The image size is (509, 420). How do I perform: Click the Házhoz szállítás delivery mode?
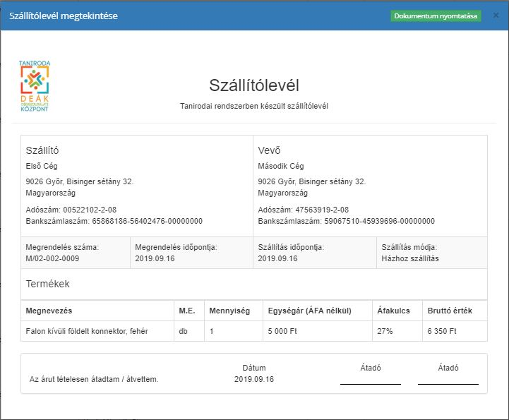click(x=410, y=258)
